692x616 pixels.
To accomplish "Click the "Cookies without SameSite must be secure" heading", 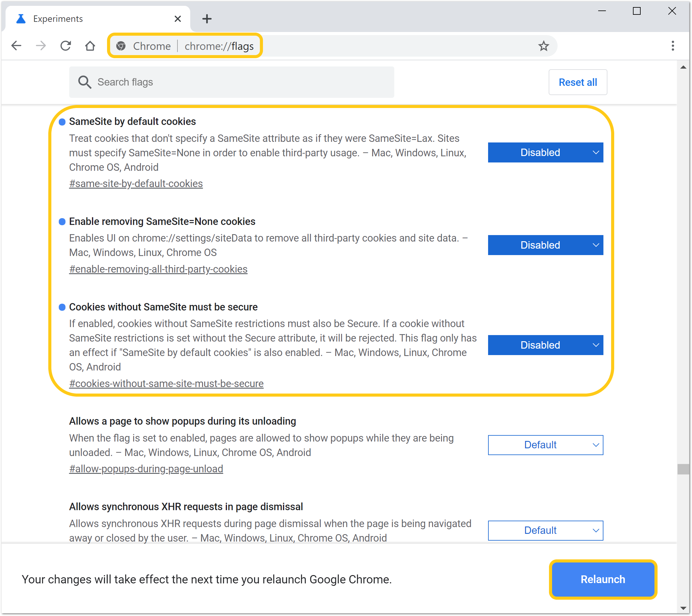I will (163, 307).
